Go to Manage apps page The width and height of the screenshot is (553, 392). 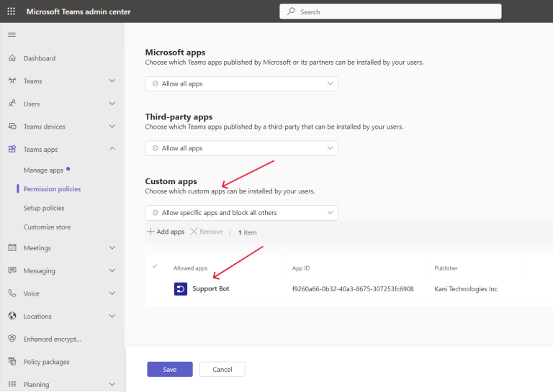pos(43,170)
